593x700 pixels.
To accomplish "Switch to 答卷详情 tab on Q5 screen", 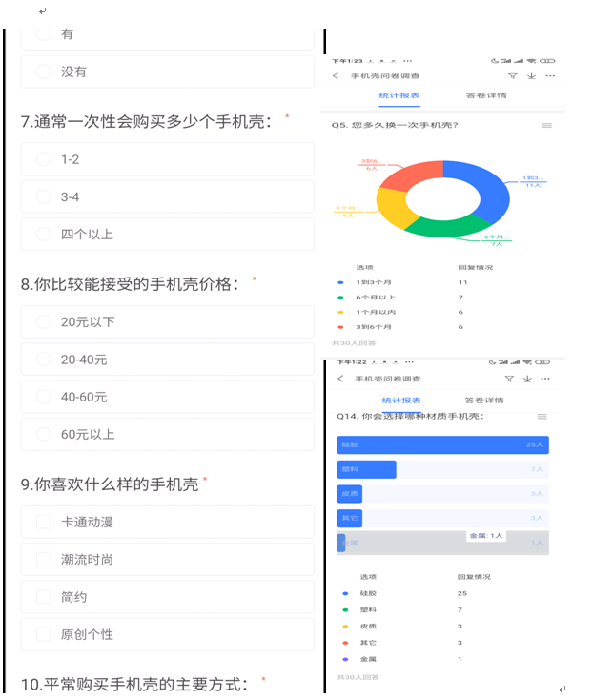I will click(x=485, y=95).
